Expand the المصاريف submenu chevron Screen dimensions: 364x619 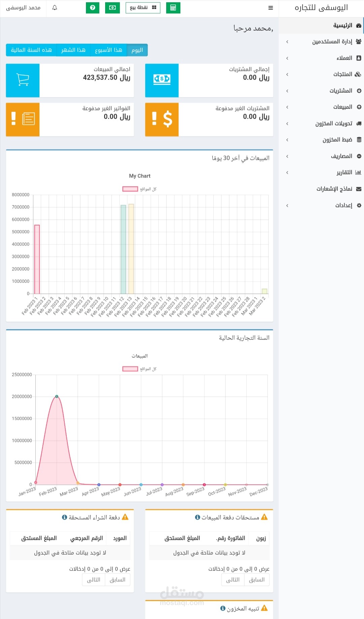tap(287, 156)
